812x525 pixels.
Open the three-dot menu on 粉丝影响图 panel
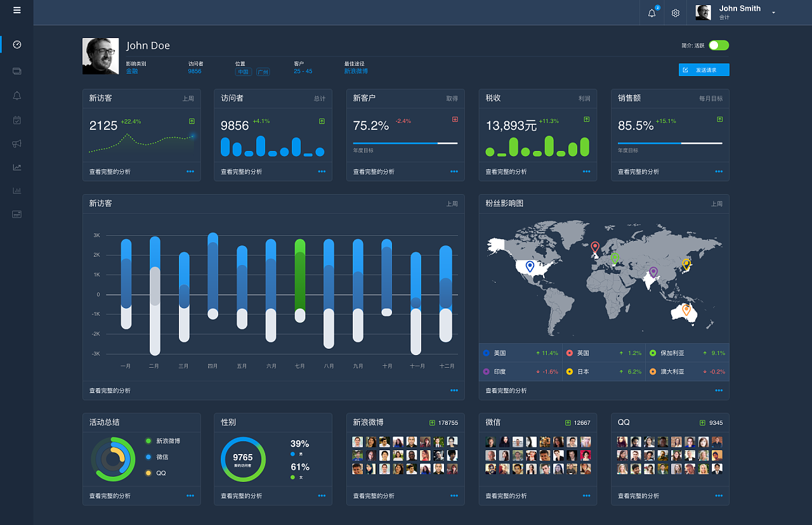[717, 391]
